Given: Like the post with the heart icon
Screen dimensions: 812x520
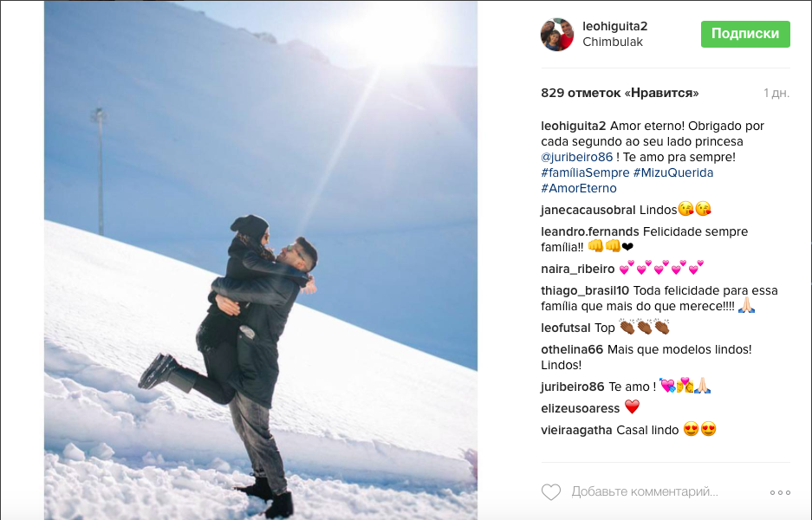Looking at the screenshot, I should (551, 492).
